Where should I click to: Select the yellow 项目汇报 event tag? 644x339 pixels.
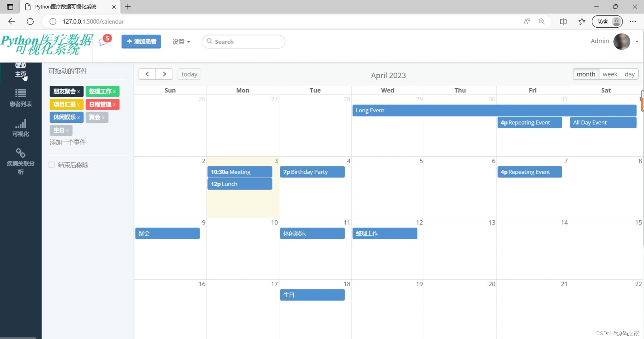(x=64, y=104)
